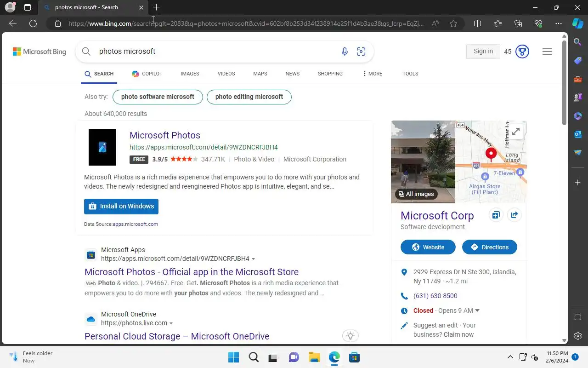
Task: Expand the map with arrows icon
Action: click(x=516, y=132)
